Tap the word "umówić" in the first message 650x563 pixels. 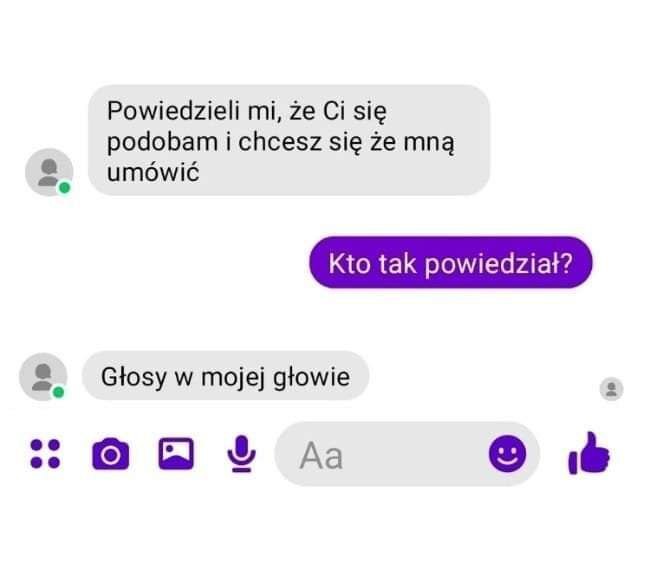pos(153,172)
